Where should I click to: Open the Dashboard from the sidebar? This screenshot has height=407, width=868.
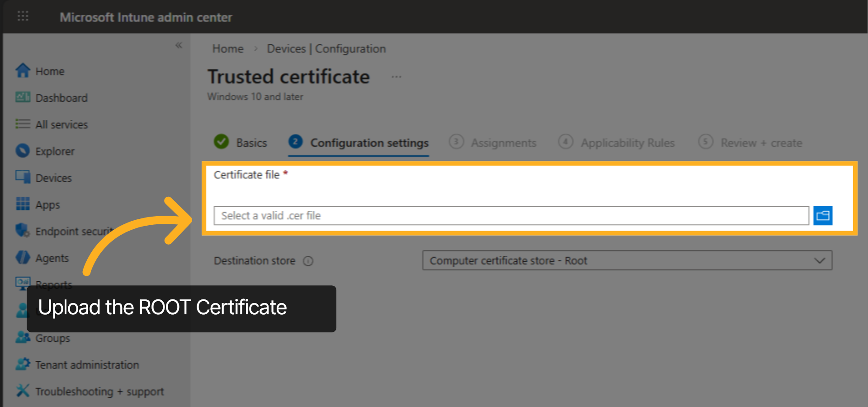click(61, 98)
